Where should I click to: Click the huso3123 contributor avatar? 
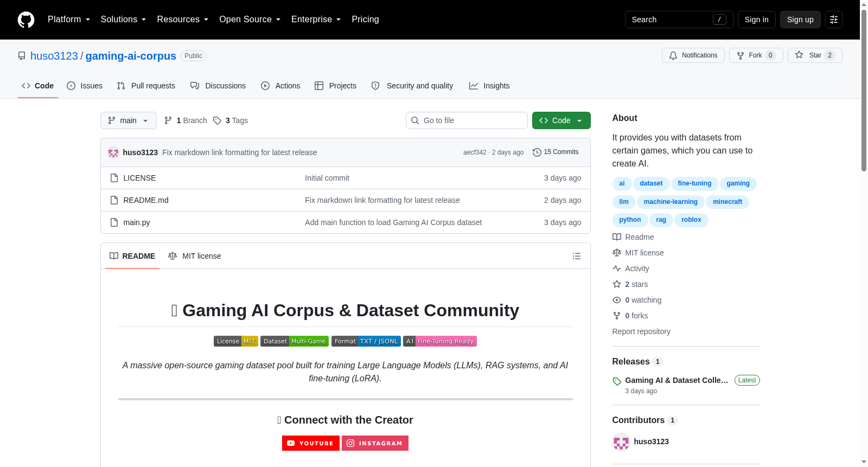pos(621,442)
